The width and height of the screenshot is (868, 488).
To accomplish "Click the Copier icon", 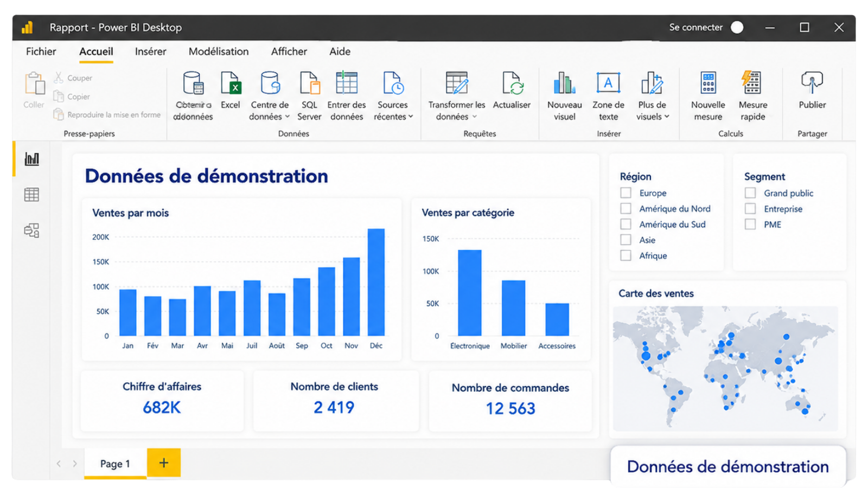I will pos(59,97).
